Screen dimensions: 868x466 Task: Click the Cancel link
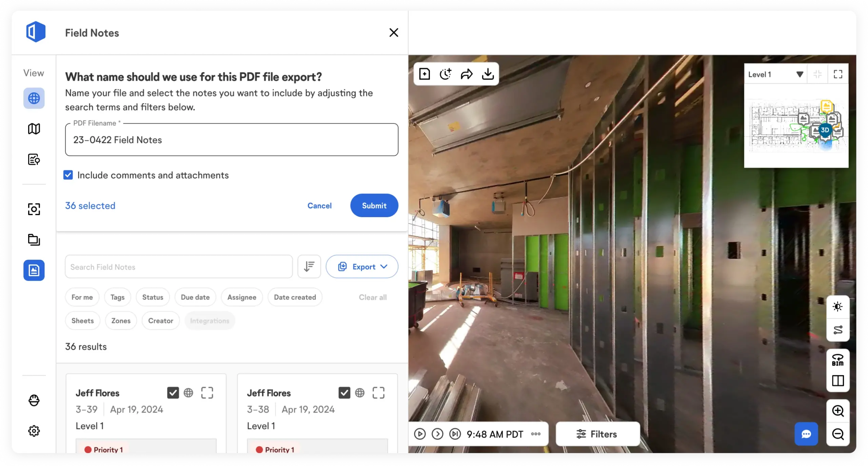click(319, 206)
